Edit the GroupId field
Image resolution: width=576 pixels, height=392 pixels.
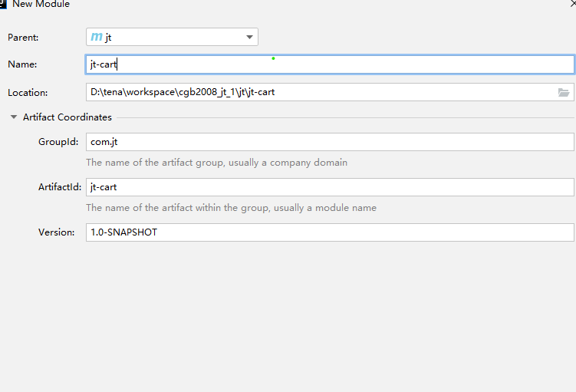tap(330, 142)
